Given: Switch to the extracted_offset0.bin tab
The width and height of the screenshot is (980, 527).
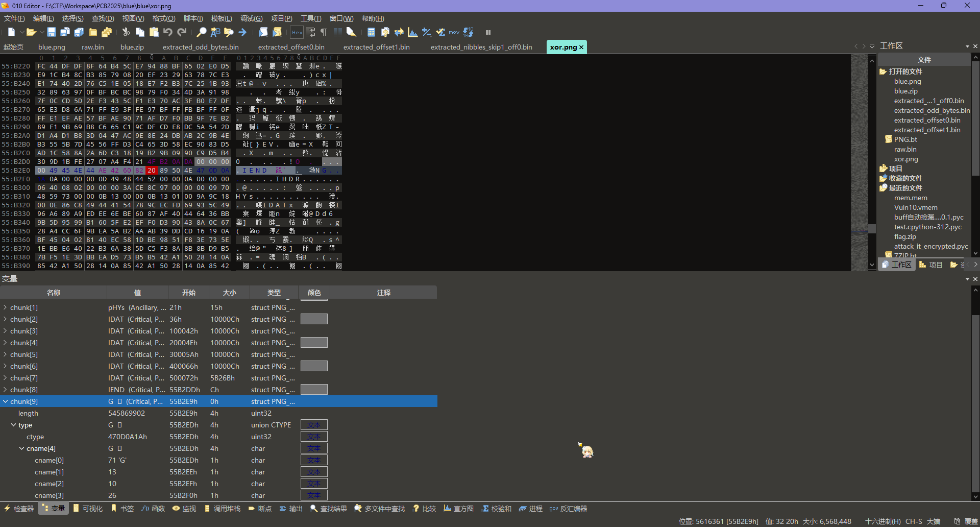Looking at the screenshot, I should coord(291,47).
